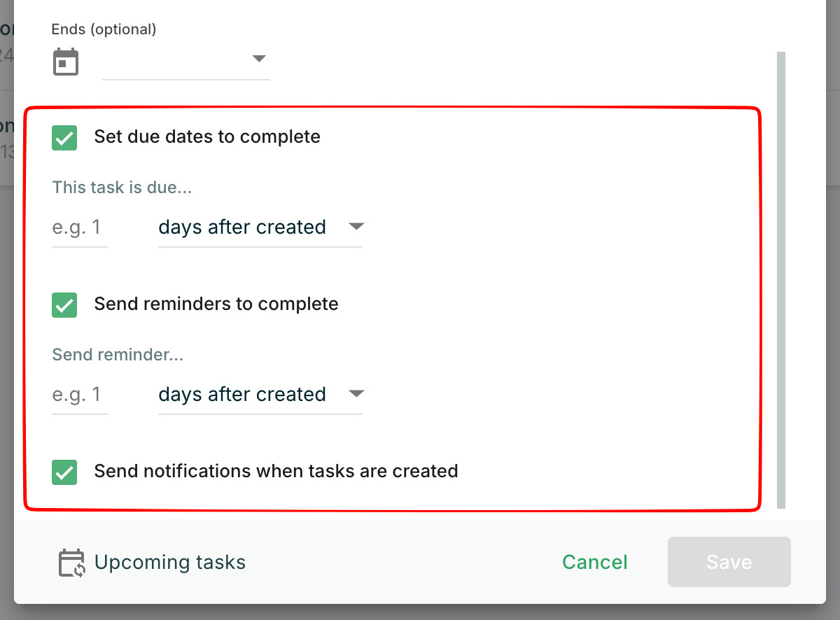Focus the 'This task is due' number field
The image size is (840, 620).
pos(79,227)
